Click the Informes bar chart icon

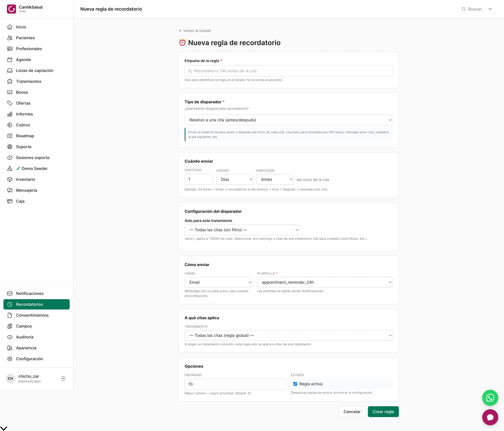coord(10,114)
